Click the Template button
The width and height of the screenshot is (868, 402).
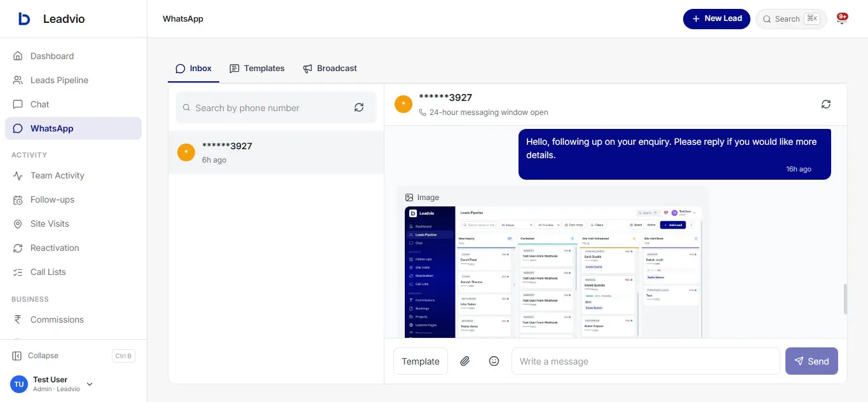click(421, 361)
